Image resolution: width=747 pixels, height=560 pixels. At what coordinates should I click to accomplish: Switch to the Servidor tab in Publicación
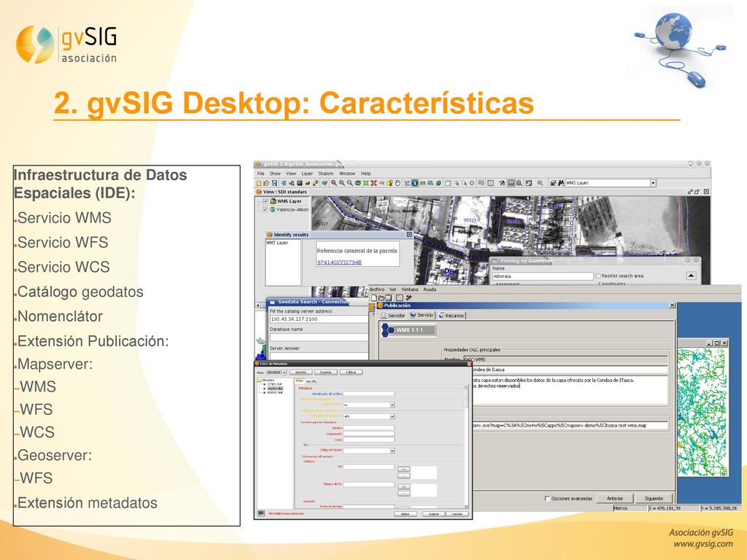point(393,315)
